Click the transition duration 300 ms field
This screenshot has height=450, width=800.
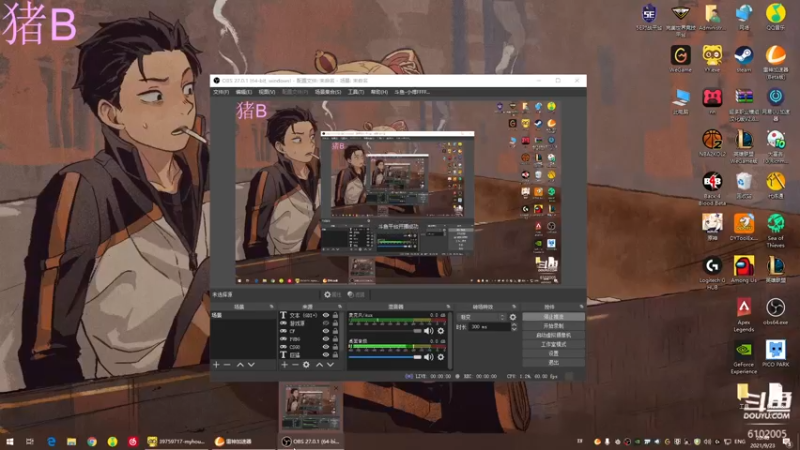[x=489, y=327]
